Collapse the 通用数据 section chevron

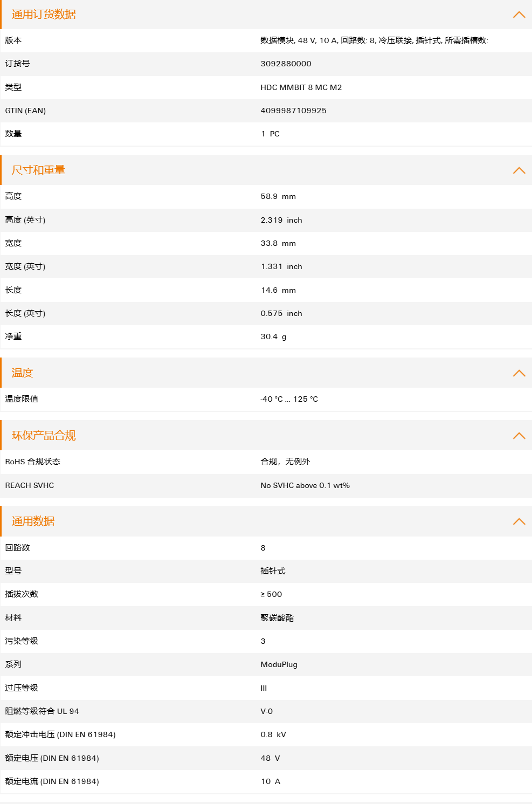tap(519, 521)
